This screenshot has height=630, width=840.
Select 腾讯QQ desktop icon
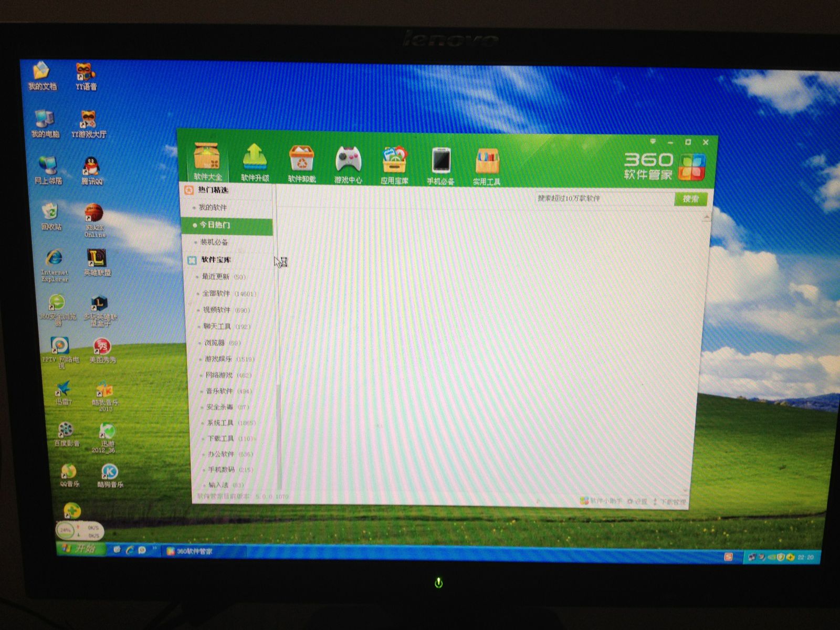92,171
